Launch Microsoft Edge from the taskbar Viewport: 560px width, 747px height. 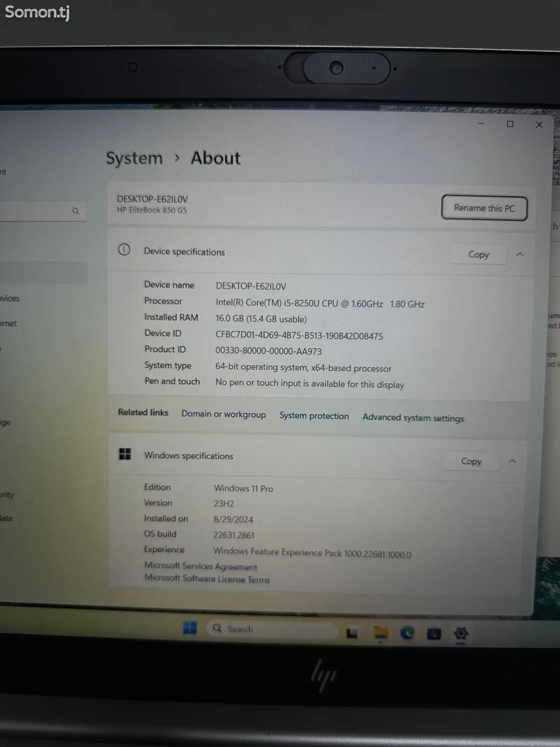(x=407, y=633)
